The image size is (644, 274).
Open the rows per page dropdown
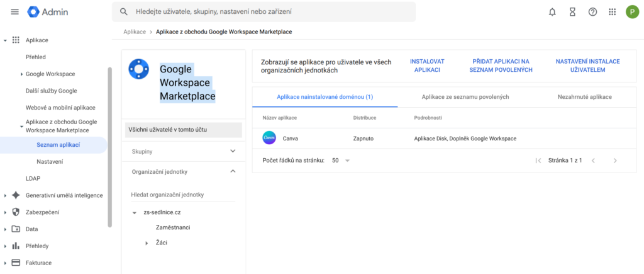[x=341, y=161]
